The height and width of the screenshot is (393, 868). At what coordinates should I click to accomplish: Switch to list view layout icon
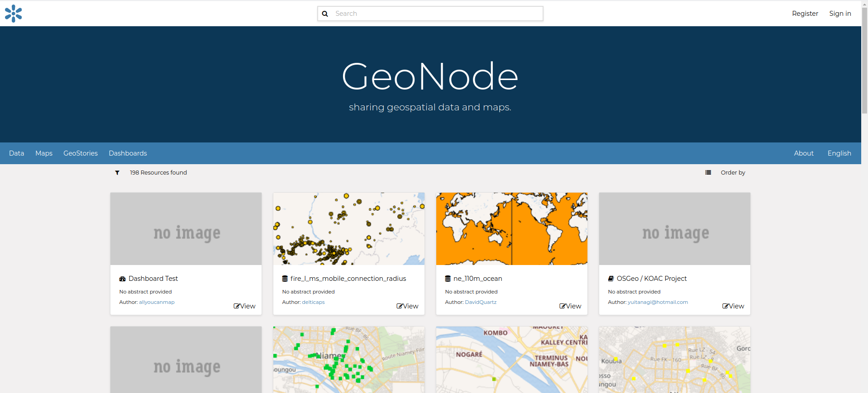(x=708, y=173)
